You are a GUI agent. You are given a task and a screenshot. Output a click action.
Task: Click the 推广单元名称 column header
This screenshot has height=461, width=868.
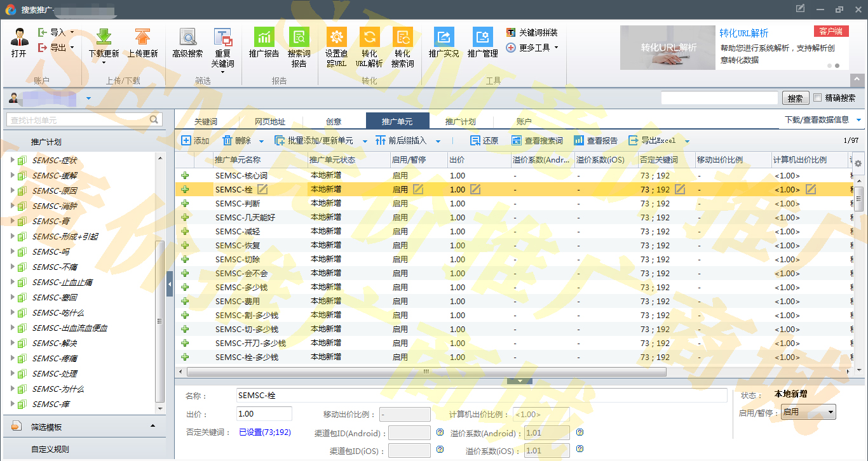pyautogui.click(x=260, y=160)
